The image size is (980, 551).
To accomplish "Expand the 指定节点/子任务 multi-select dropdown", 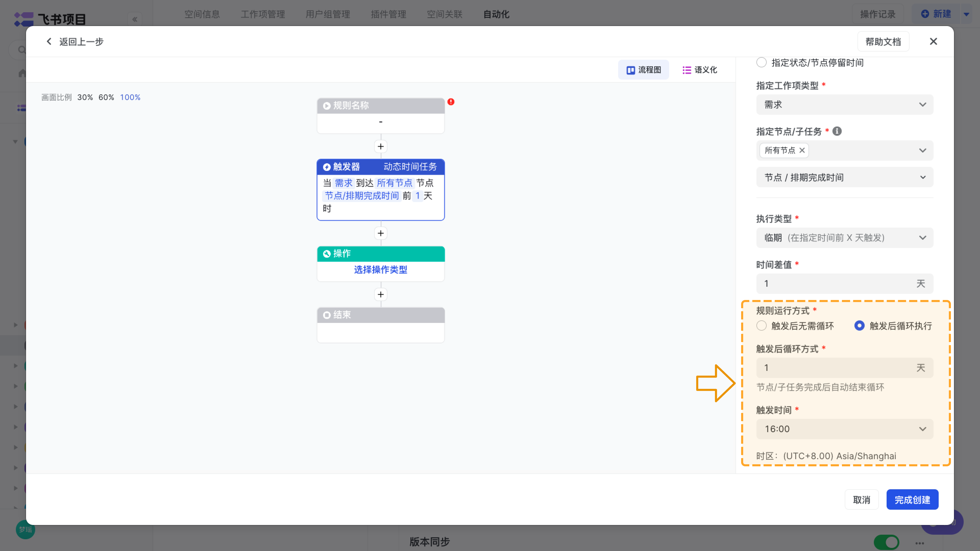I will point(923,151).
